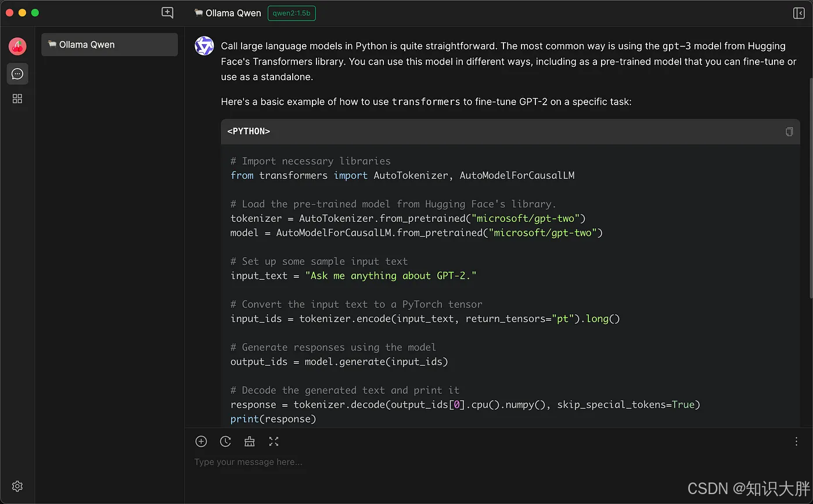This screenshot has width=813, height=504.
Task: Open message history clock icon
Action: pyautogui.click(x=225, y=441)
